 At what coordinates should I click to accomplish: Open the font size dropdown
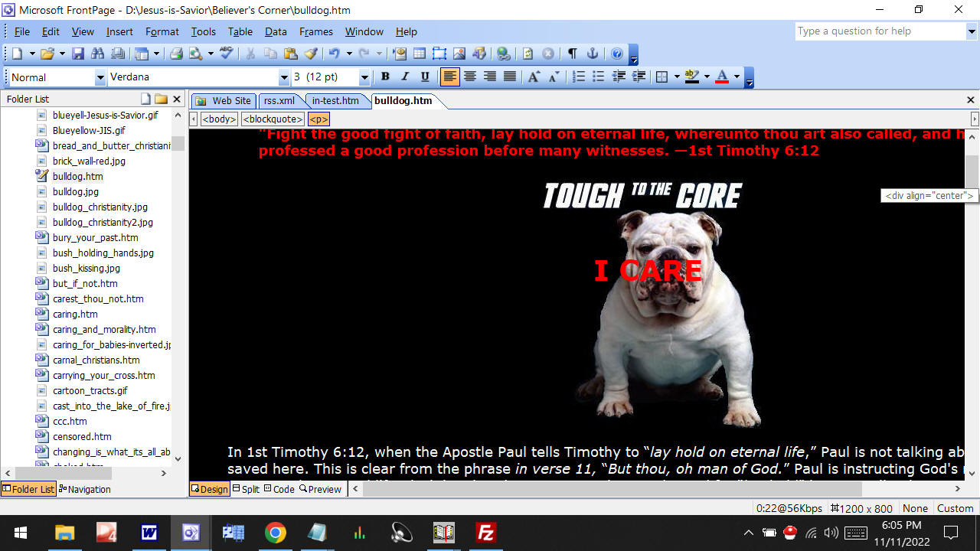(364, 77)
